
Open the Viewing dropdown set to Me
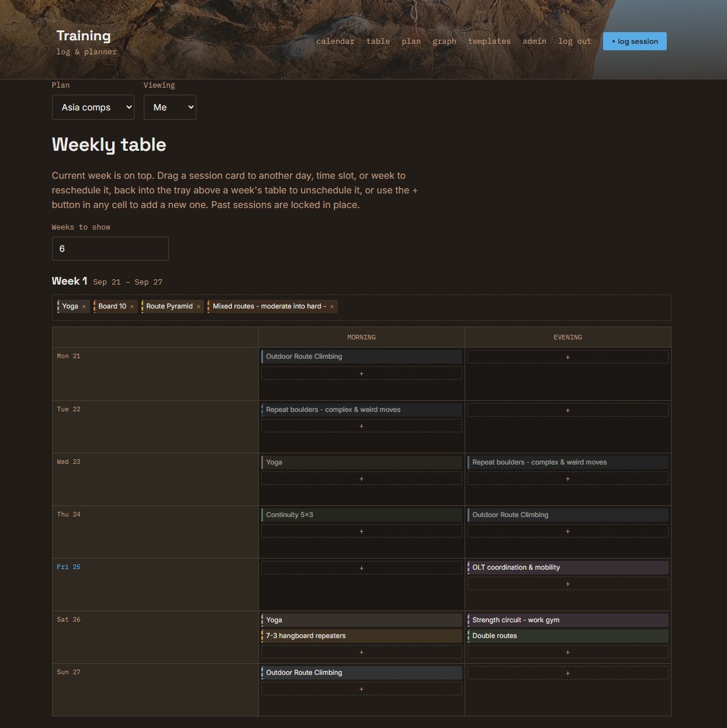[170, 108]
